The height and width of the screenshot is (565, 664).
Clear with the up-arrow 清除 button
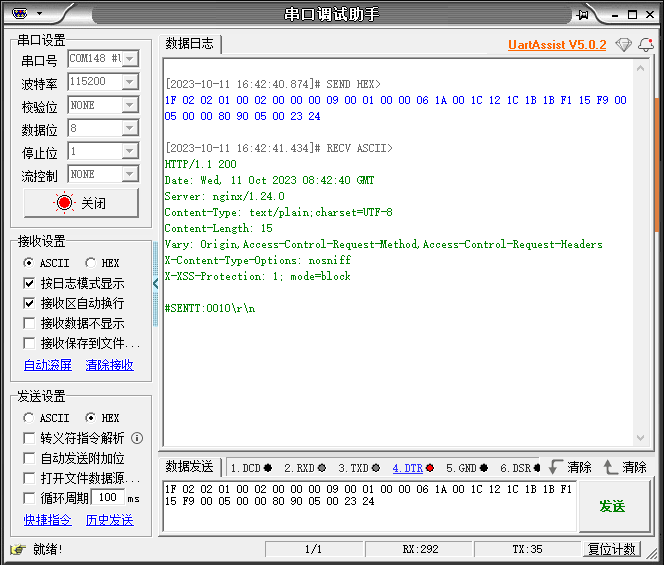625,467
